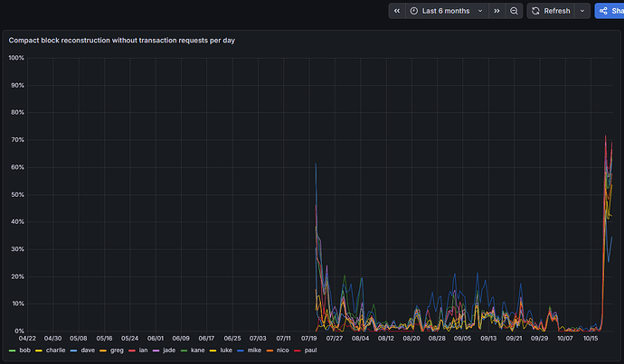
Task: Click the 04/22 x-axis date label
Action: point(27,339)
